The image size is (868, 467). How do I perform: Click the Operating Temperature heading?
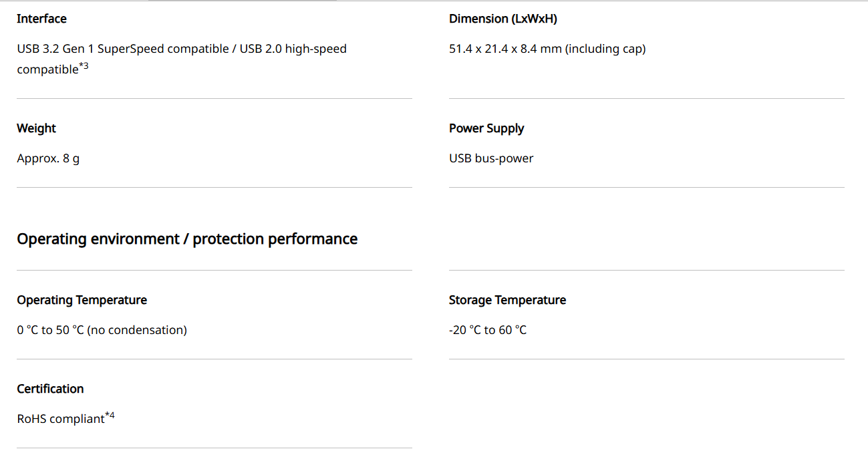82,300
